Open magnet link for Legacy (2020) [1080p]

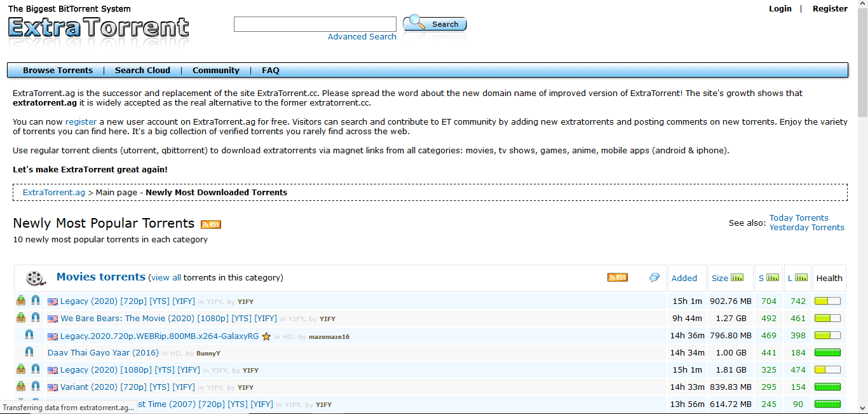pos(36,369)
